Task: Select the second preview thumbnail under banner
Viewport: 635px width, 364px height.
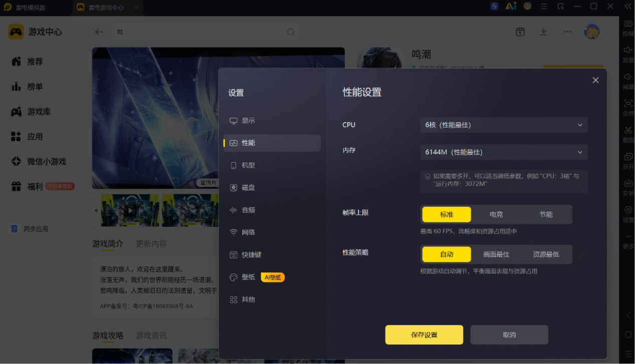Action: [190, 210]
